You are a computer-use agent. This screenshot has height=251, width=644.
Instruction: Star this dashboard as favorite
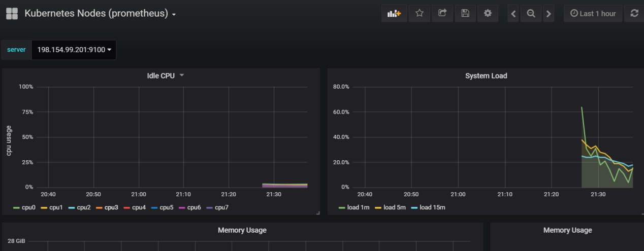point(420,14)
